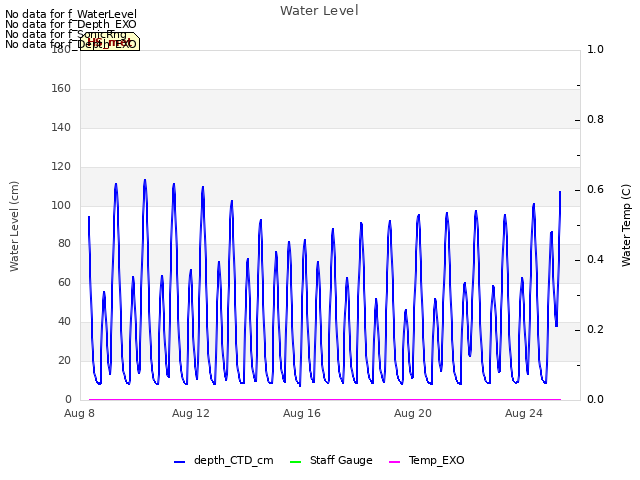Screen dimensions: 640x480
Task: Click the '20' left axis tick label
Action: (64, 360)
